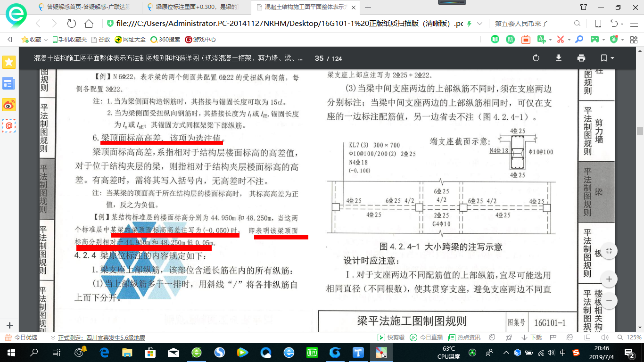The width and height of the screenshot is (644, 362).
Task: Rotate the PDF page clockwise
Action: coord(536,58)
